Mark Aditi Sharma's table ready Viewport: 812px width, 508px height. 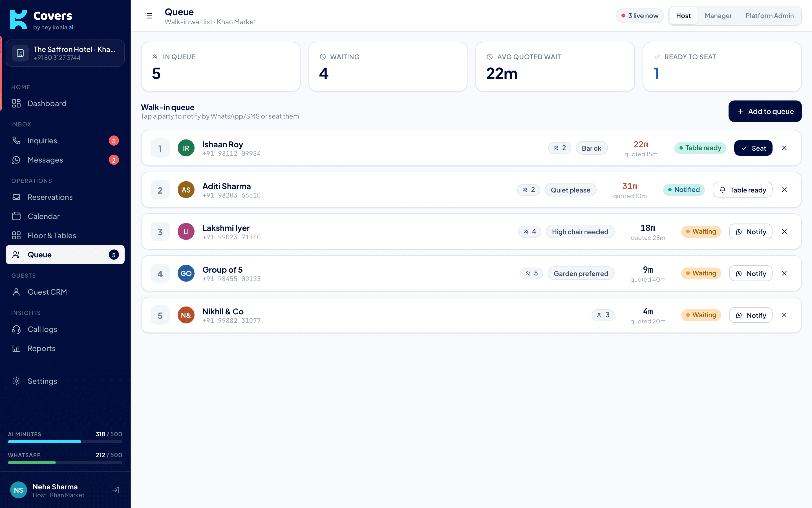pyautogui.click(x=742, y=190)
